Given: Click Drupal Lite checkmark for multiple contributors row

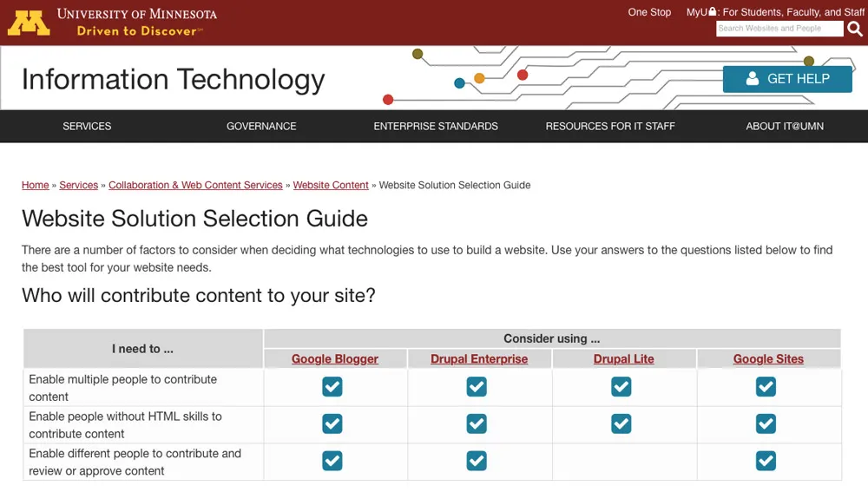Looking at the screenshot, I should pyautogui.click(x=621, y=386).
